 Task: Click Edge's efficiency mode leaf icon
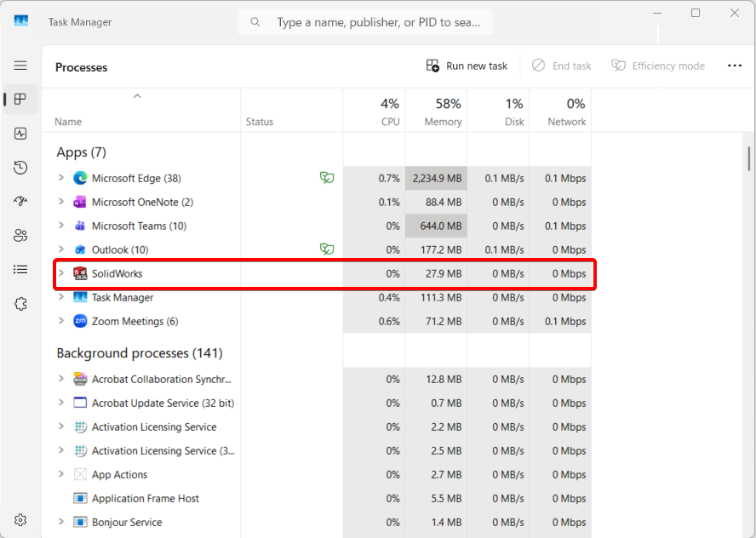(x=327, y=178)
